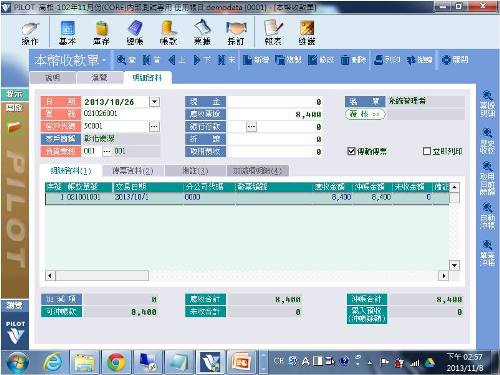The image size is (500, 375).
Task: Click the sidebar button below 提示
Action: 14,107
